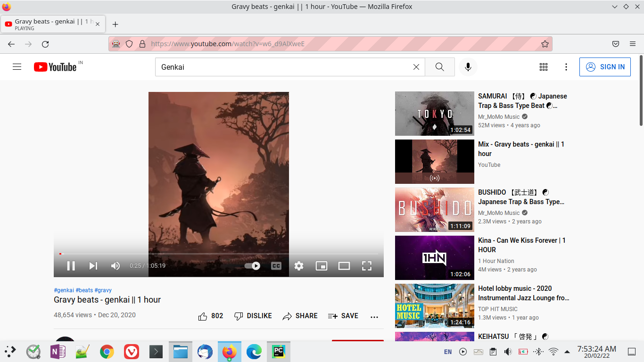This screenshot has height=362, width=644.
Task: Expand hidden system tray icons
Action: (x=567, y=352)
